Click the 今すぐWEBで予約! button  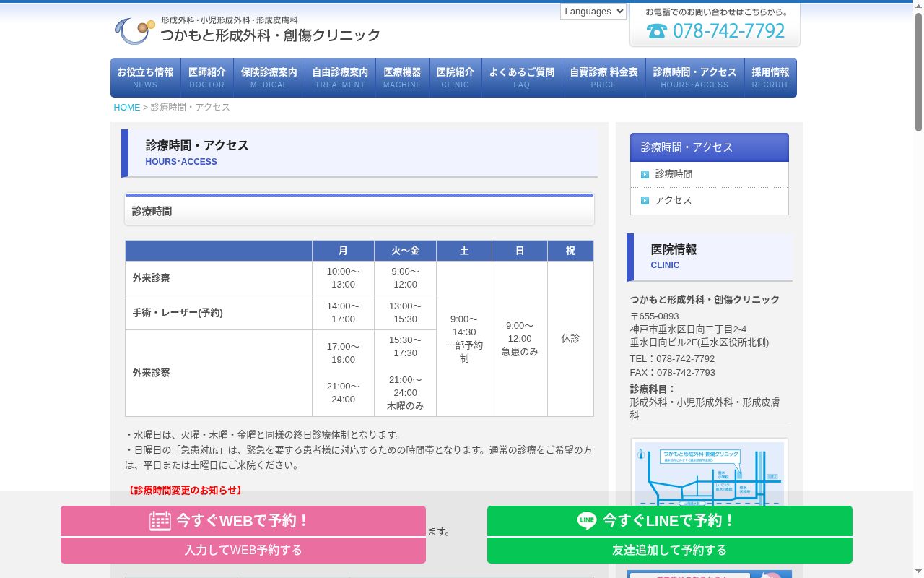coord(243,521)
